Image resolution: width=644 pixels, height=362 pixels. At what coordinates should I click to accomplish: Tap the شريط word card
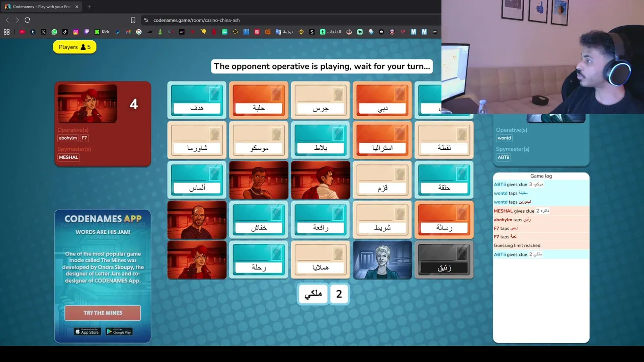pyautogui.click(x=382, y=219)
